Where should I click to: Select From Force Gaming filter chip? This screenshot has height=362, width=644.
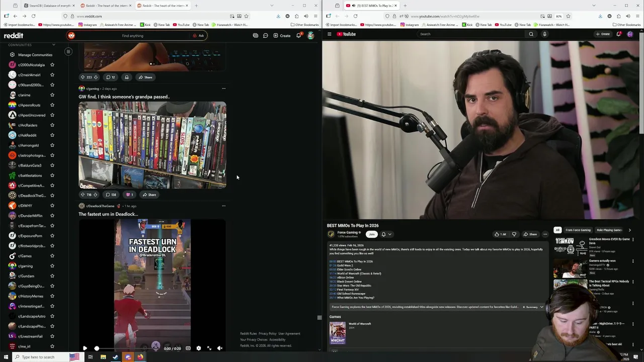[578, 230]
